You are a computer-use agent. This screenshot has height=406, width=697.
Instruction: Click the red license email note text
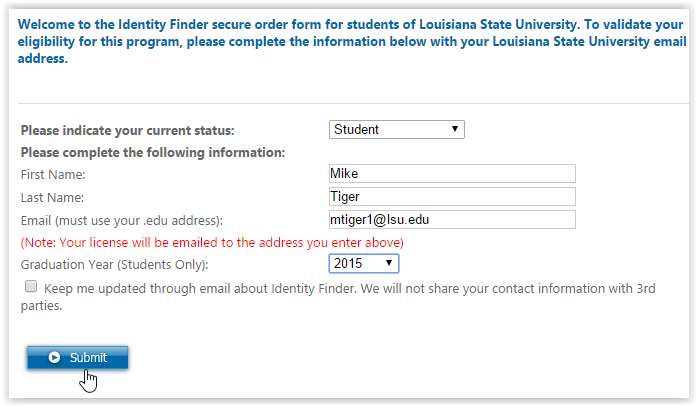212,243
